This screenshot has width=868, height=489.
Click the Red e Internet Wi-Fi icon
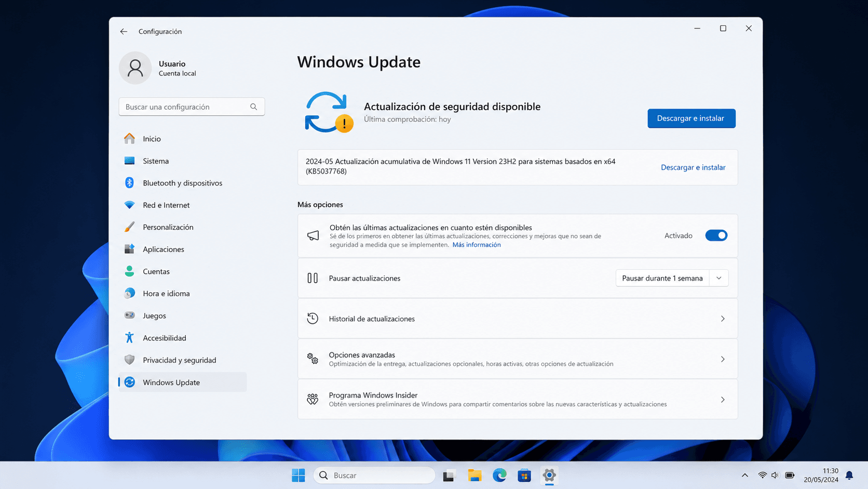click(129, 205)
